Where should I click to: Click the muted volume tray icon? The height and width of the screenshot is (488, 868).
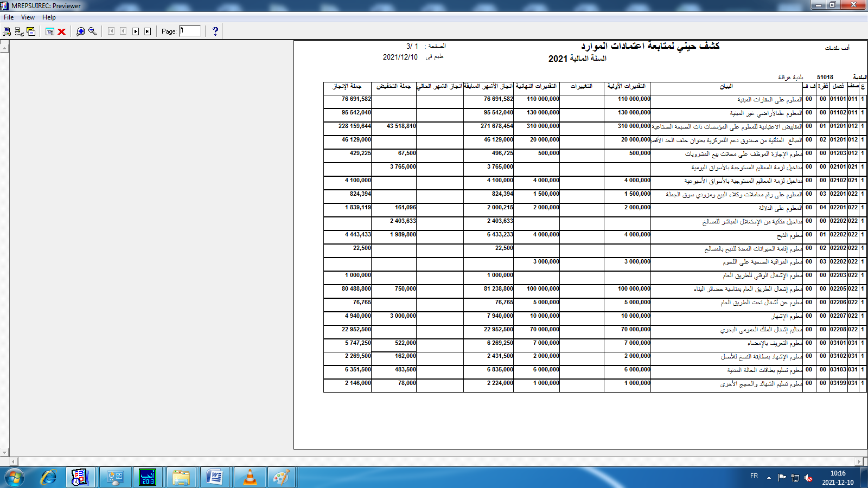[x=808, y=478]
